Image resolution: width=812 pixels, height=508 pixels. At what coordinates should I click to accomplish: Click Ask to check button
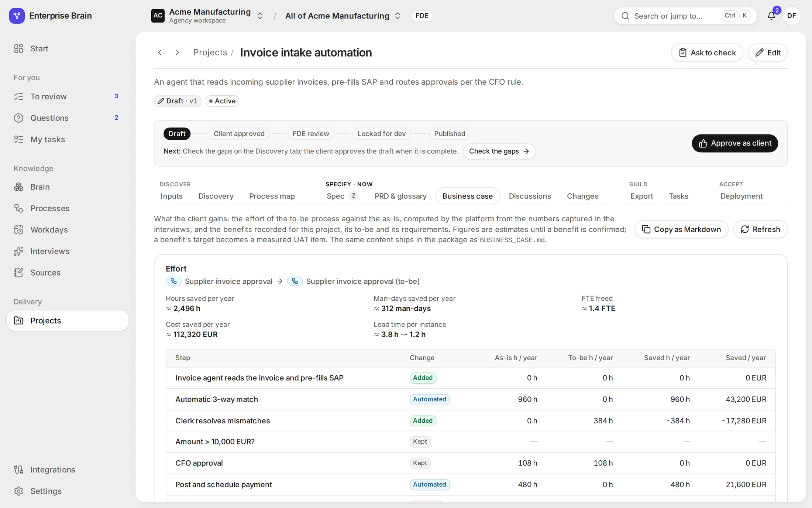pyautogui.click(x=707, y=52)
